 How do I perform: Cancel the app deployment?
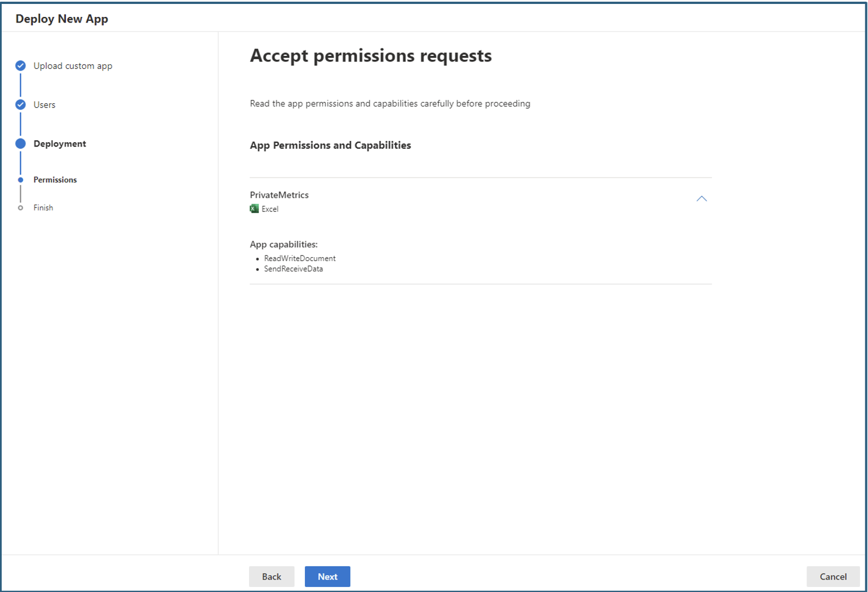pos(832,576)
